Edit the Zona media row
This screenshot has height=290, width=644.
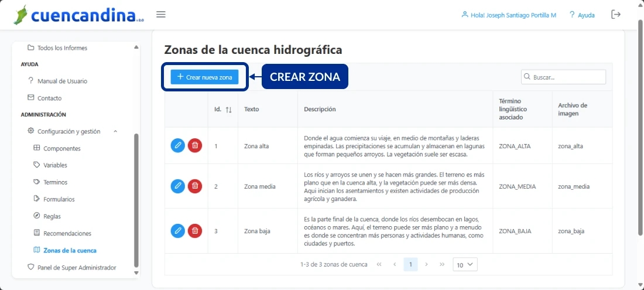[x=177, y=186]
